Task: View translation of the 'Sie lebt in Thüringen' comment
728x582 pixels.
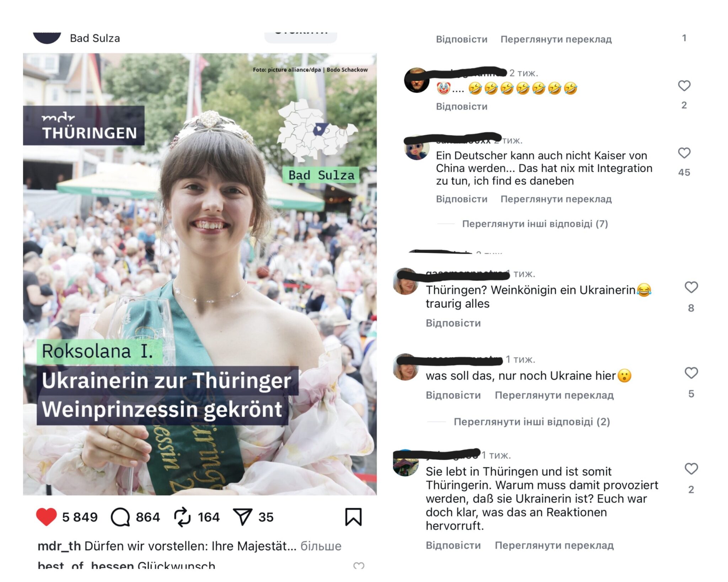Action: click(554, 545)
